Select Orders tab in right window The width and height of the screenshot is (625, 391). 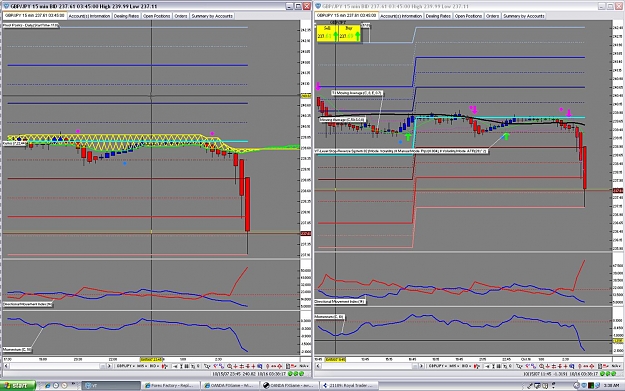(492, 16)
